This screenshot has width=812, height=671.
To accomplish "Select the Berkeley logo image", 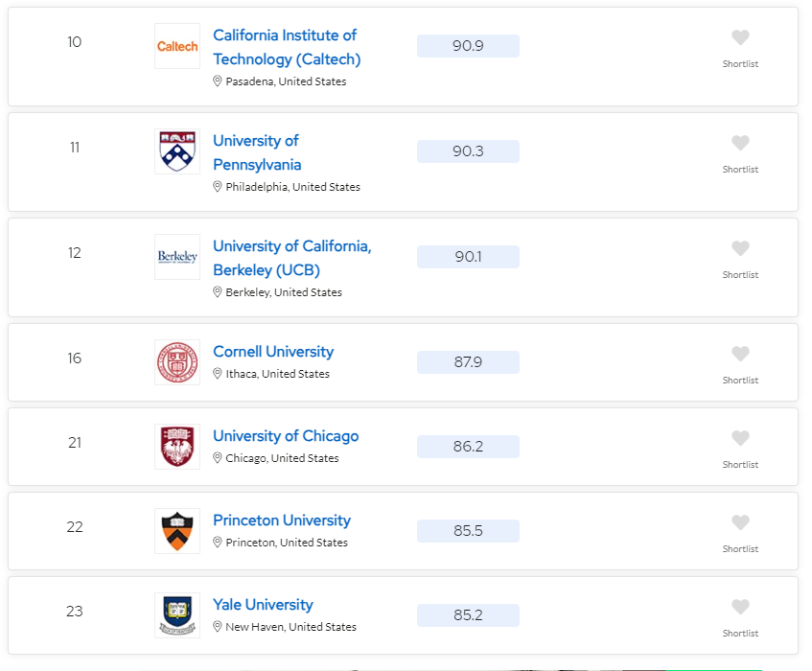I will [x=177, y=257].
